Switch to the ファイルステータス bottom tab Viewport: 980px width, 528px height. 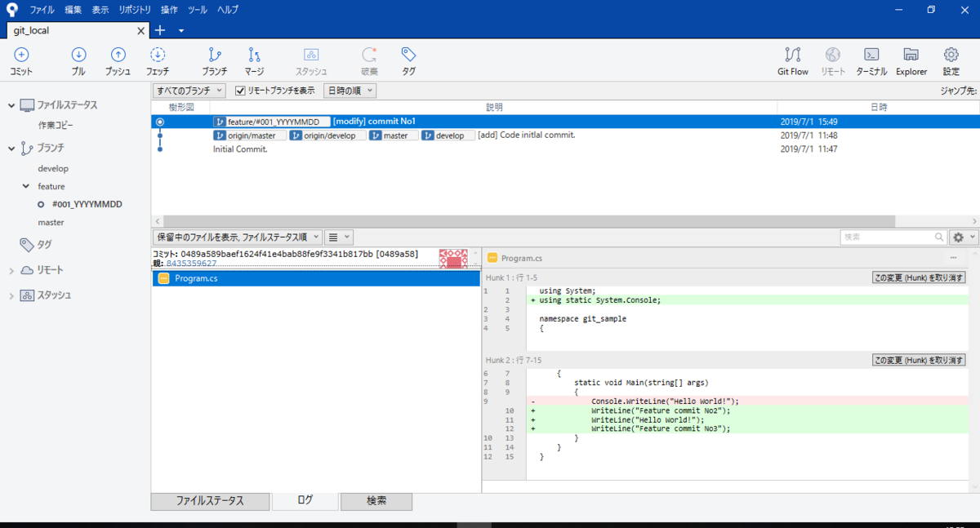point(210,501)
